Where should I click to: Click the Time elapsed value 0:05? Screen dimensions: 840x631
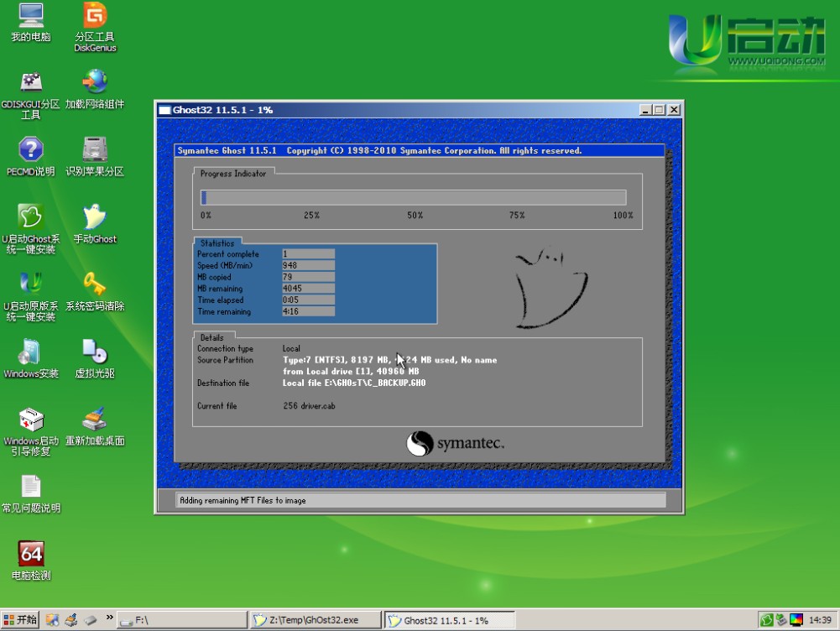click(308, 300)
